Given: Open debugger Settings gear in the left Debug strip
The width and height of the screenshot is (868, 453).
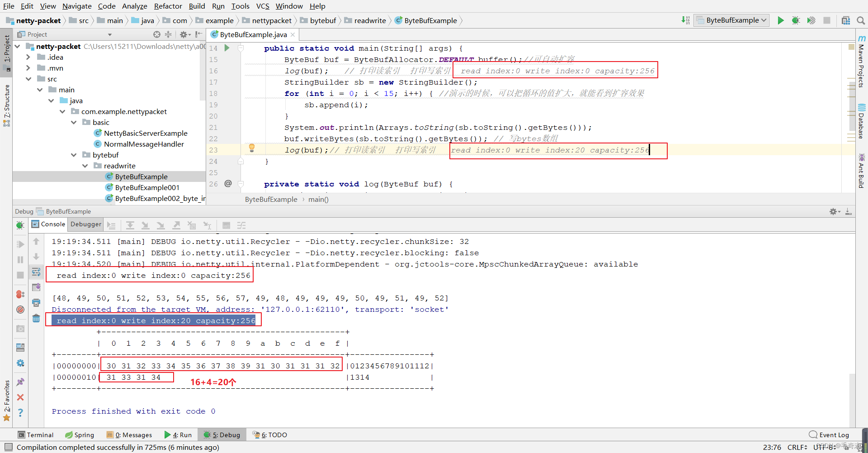Looking at the screenshot, I should 20,363.
